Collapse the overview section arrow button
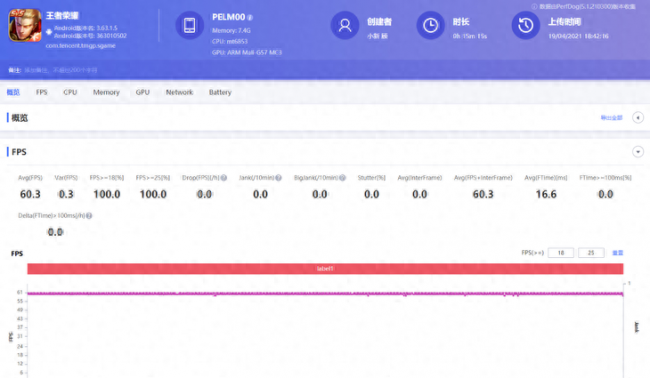This screenshot has width=650, height=378. 638,118
